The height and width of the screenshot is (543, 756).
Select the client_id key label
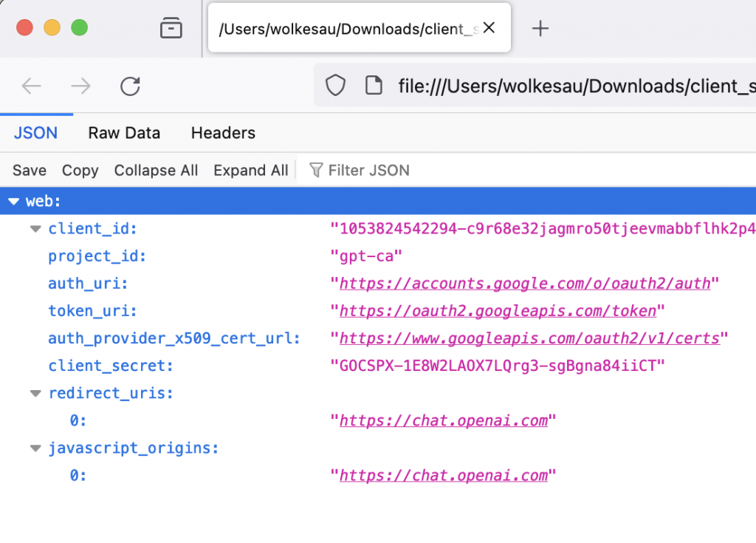[x=92, y=229]
